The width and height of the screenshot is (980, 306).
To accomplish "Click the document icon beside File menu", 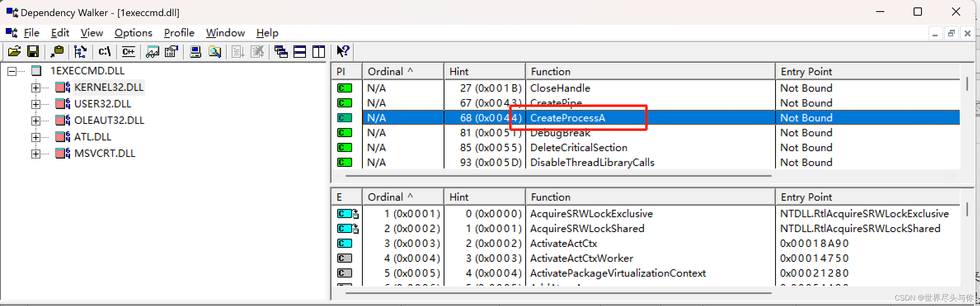I will tap(12, 33).
